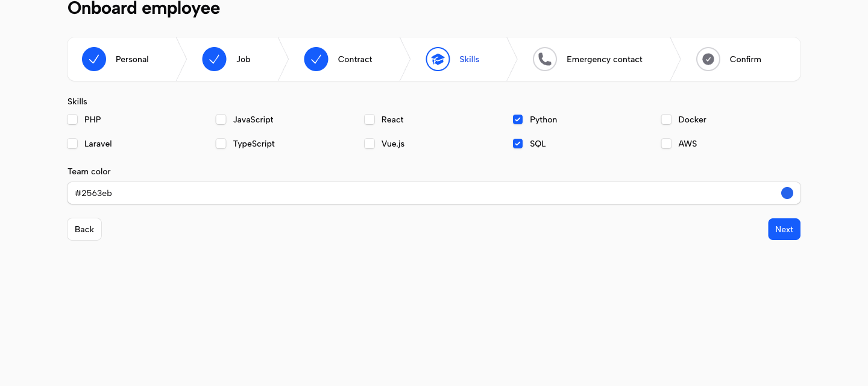The height and width of the screenshot is (386, 868).
Task: Enable the Docker skill checkbox
Action: tap(666, 119)
